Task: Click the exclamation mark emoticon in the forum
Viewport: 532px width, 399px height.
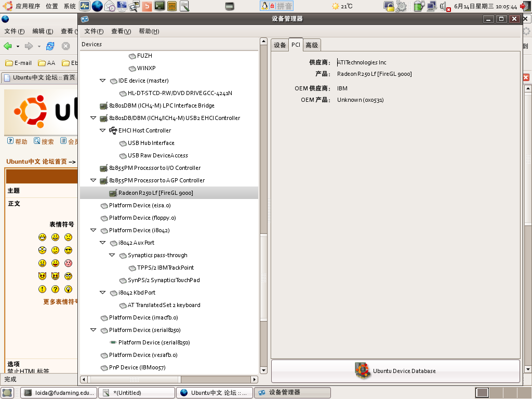Action: [42, 289]
